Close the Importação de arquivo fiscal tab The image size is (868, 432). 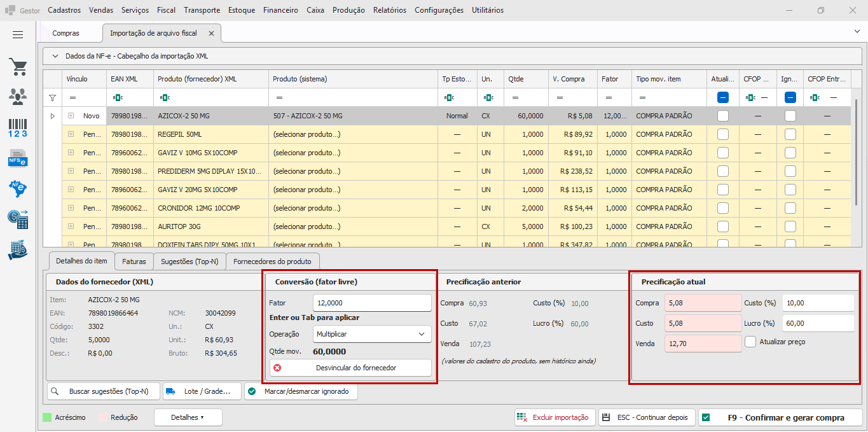[x=211, y=33]
